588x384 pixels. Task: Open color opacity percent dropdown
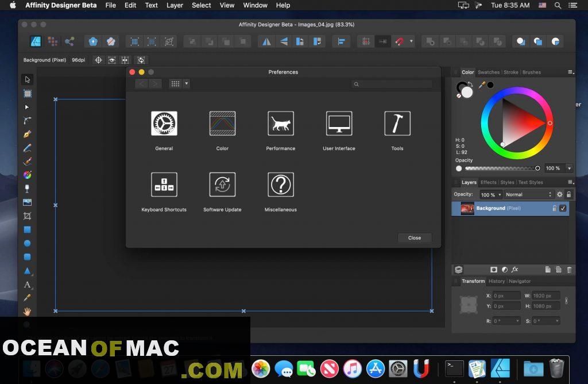click(569, 168)
